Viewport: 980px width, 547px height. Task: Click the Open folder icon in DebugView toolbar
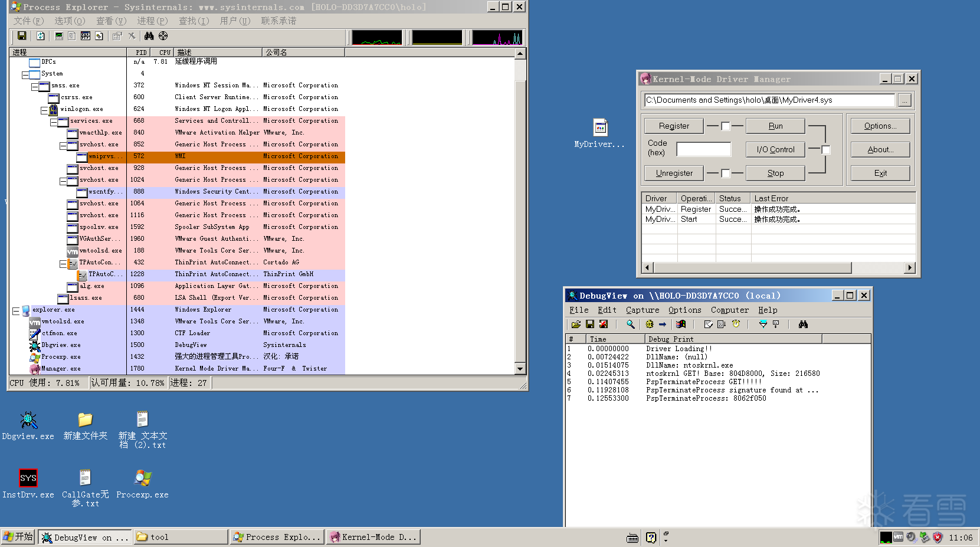[x=576, y=324]
